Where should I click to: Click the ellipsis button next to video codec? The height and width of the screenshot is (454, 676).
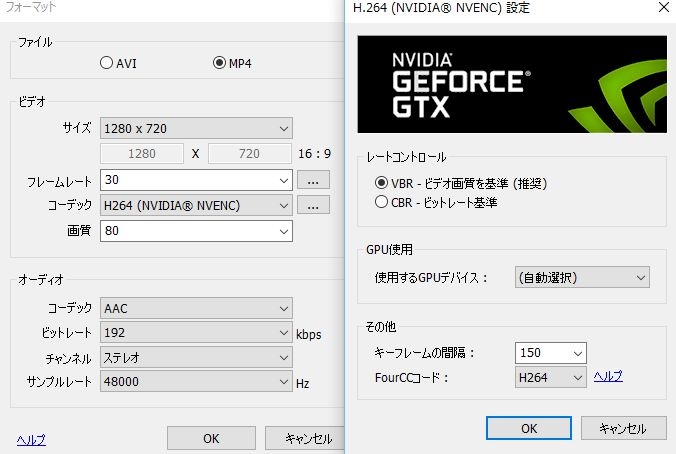point(313,205)
